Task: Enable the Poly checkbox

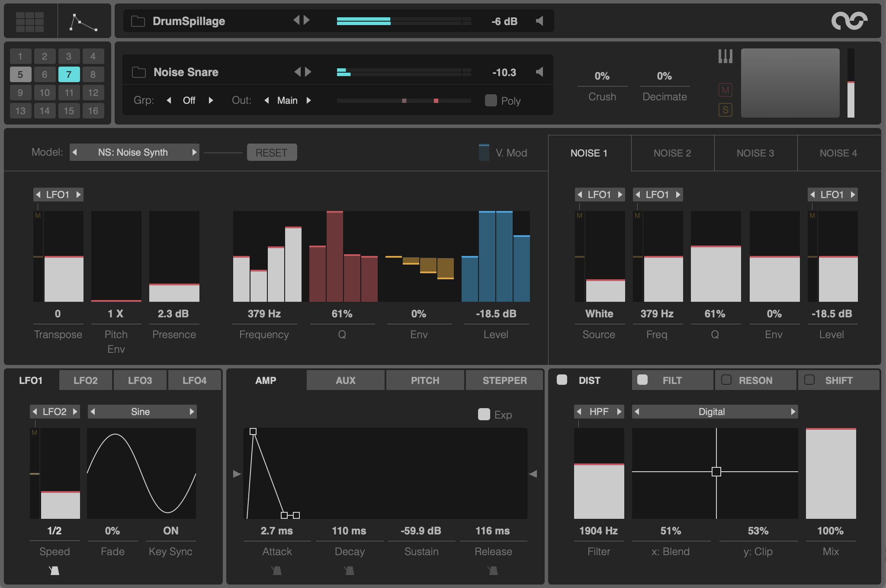Action: coord(491,100)
